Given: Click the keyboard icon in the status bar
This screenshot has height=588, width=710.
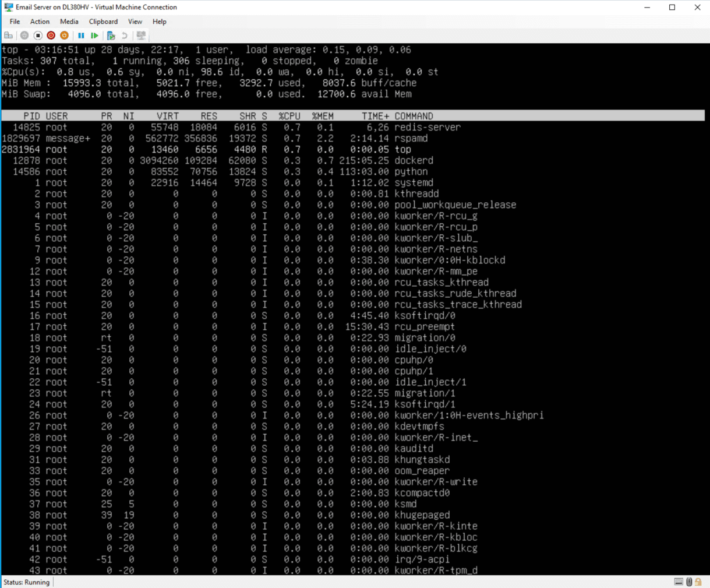Looking at the screenshot, I should tap(679, 582).
